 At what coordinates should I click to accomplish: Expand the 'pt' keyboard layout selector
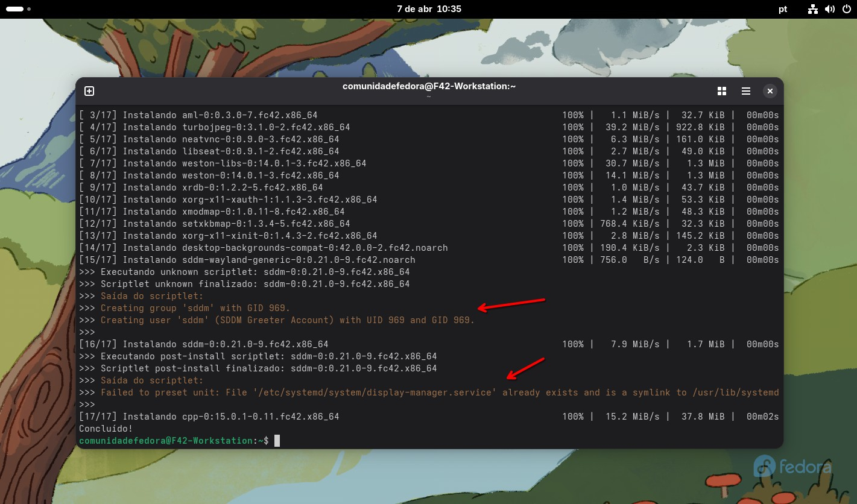783,9
